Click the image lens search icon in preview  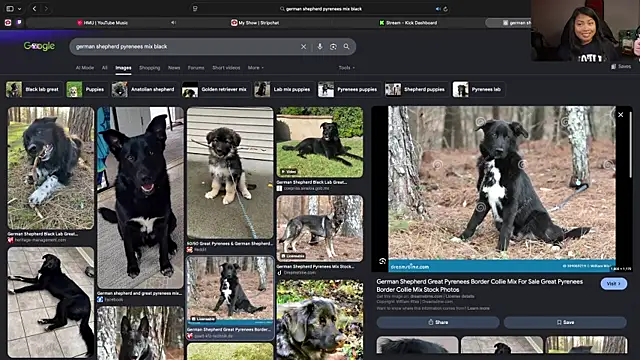[382, 261]
